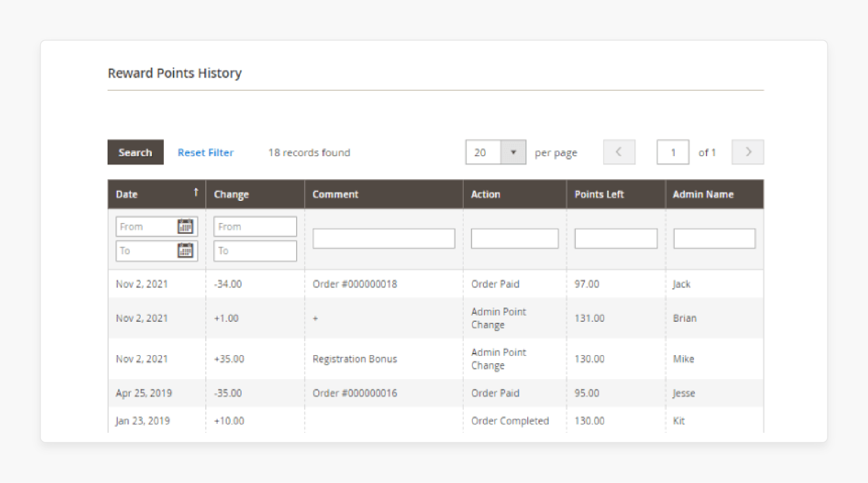Click the Apr 25, 2019 date cell

(x=144, y=393)
